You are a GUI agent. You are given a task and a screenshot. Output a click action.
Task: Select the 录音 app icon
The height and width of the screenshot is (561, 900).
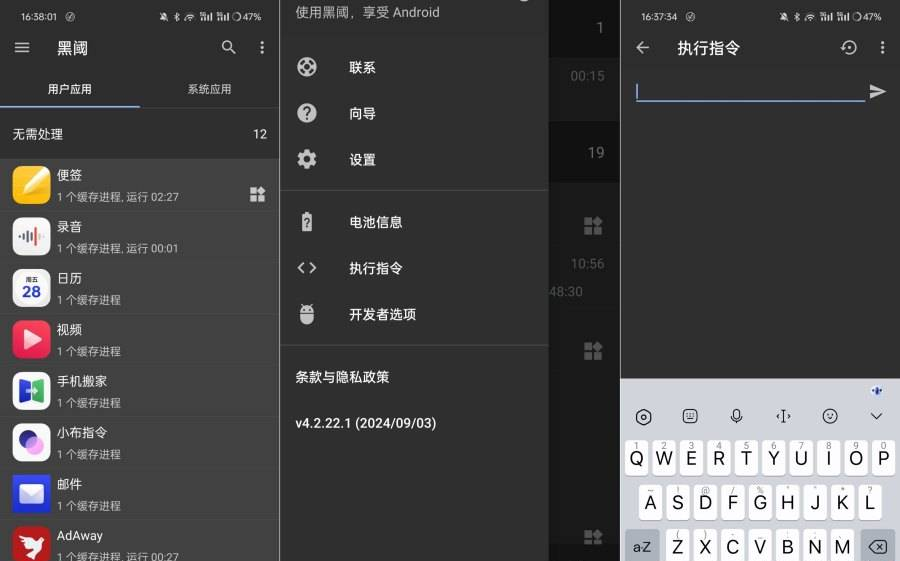pyautogui.click(x=32, y=237)
